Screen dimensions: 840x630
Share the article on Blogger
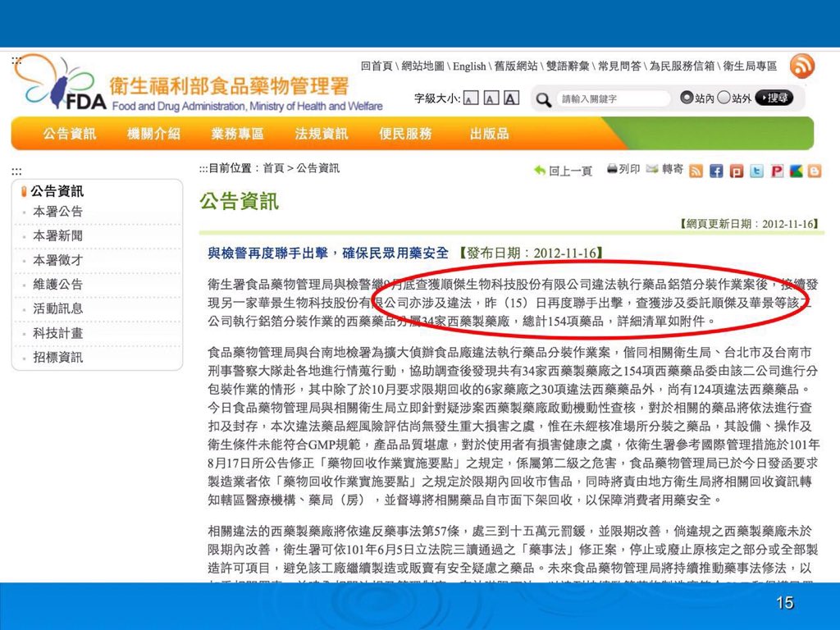pyautogui.click(x=815, y=171)
